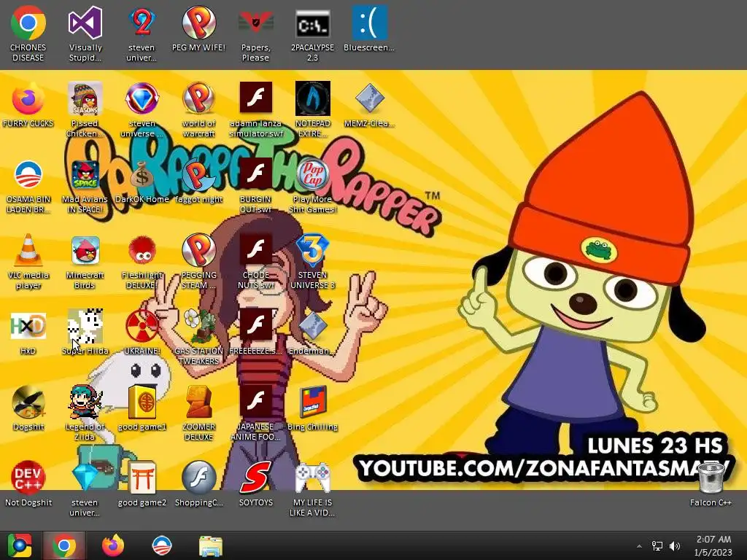Open the GAS STATION TWEAKERS icon
The height and width of the screenshot is (560, 747).
click(198, 326)
